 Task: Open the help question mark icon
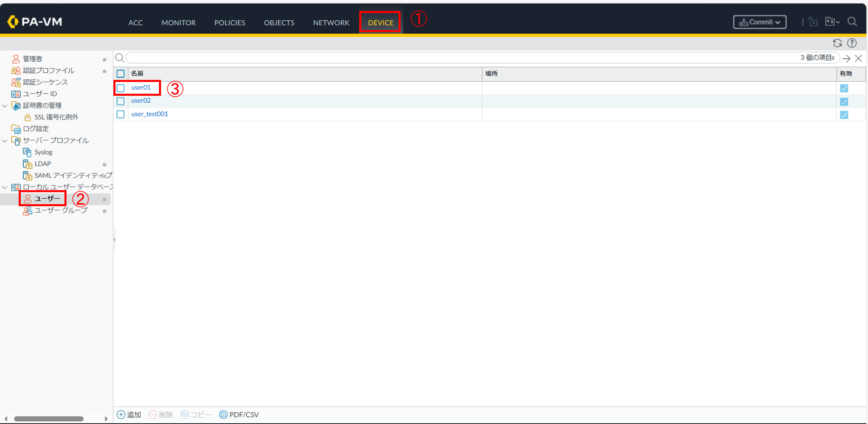tap(852, 43)
